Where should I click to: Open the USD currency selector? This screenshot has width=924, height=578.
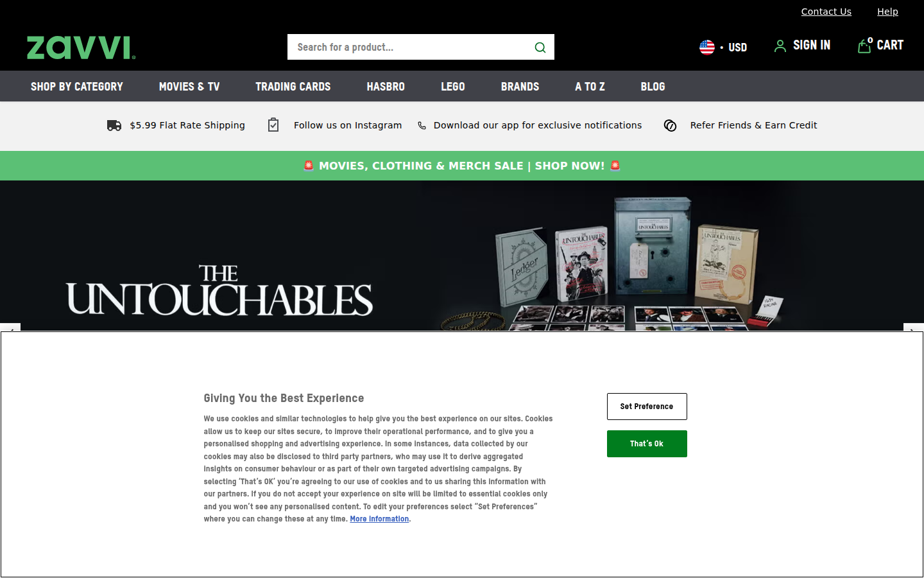point(737,47)
